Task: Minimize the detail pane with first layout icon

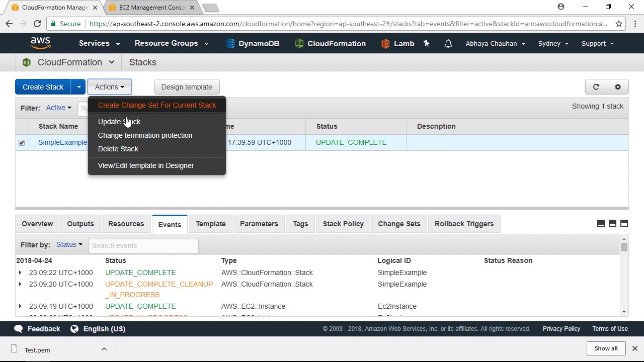Action: pyautogui.click(x=601, y=224)
